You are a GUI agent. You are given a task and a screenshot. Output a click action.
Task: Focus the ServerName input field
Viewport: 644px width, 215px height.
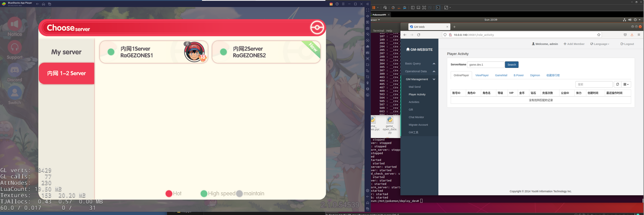(486, 65)
